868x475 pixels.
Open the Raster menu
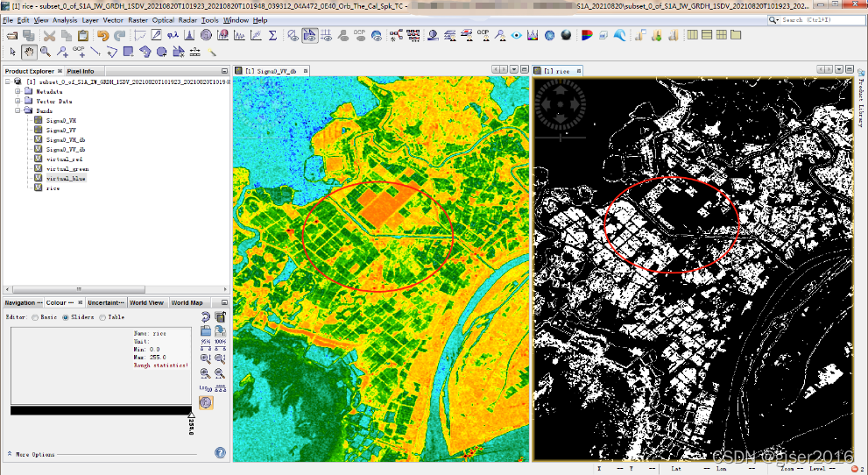point(138,20)
